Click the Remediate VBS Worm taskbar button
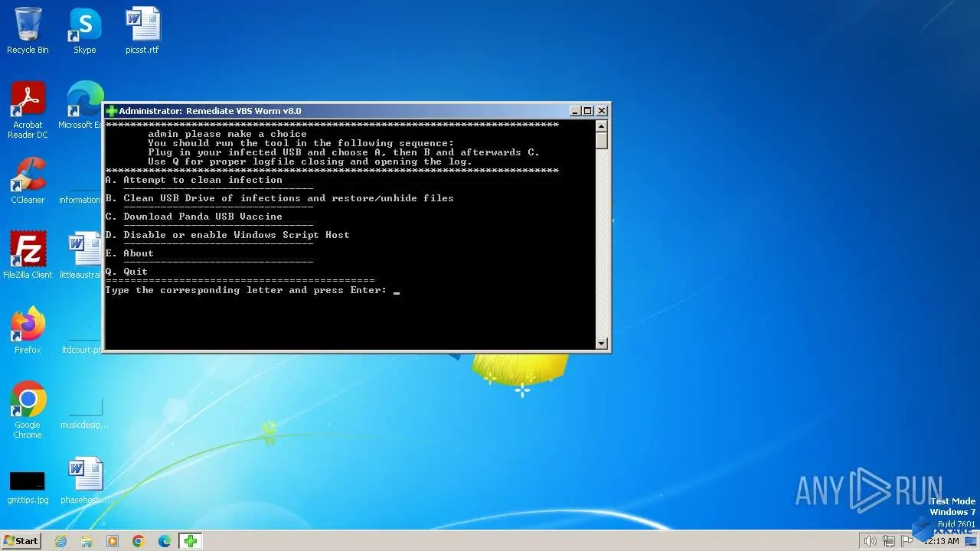 pos(190,541)
